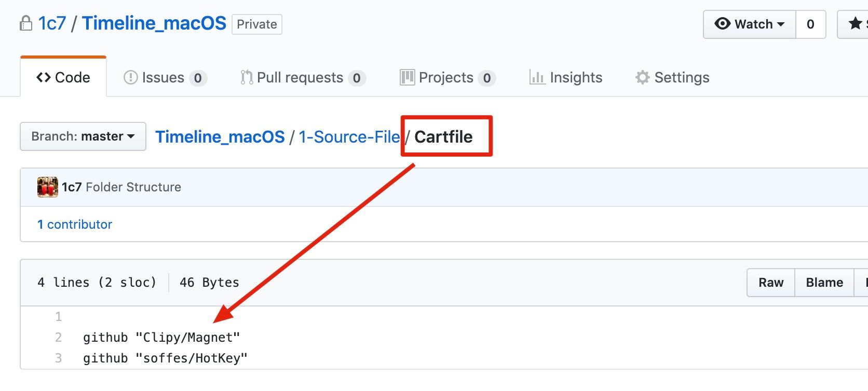
Task: Open the 1c7 owner profile link
Action: pos(52,23)
